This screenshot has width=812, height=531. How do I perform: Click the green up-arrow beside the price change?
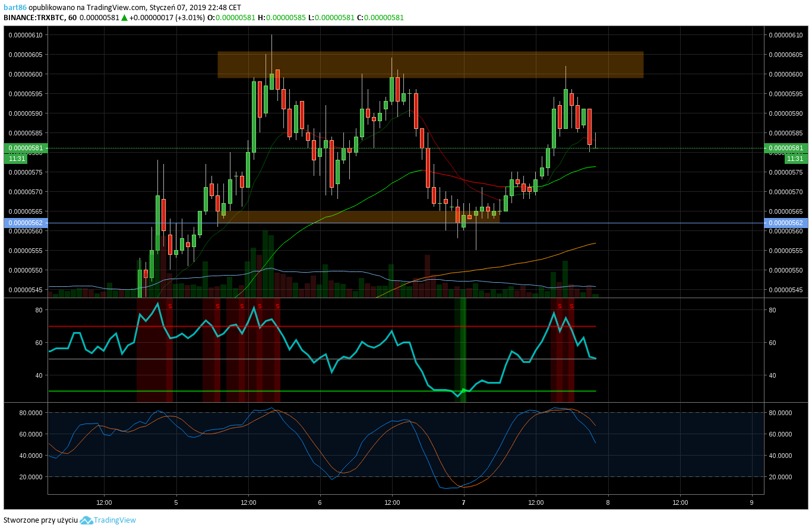pyautogui.click(x=124, y=18)
